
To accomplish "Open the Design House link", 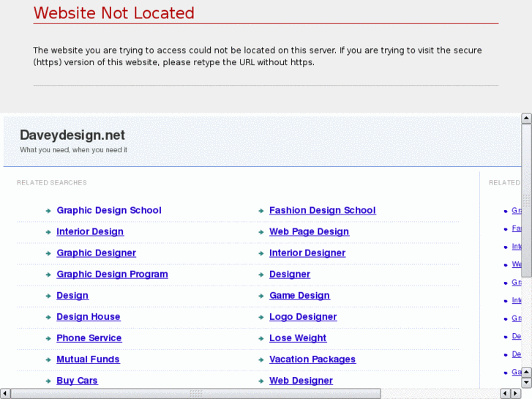I will click(89, 317).
